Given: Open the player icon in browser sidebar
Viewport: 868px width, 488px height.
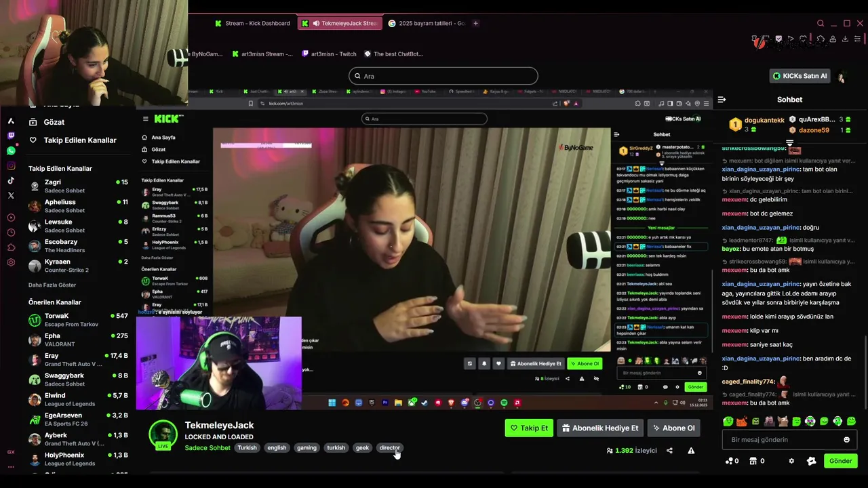Looking at the screenshot, I should [x=11, y=218].
